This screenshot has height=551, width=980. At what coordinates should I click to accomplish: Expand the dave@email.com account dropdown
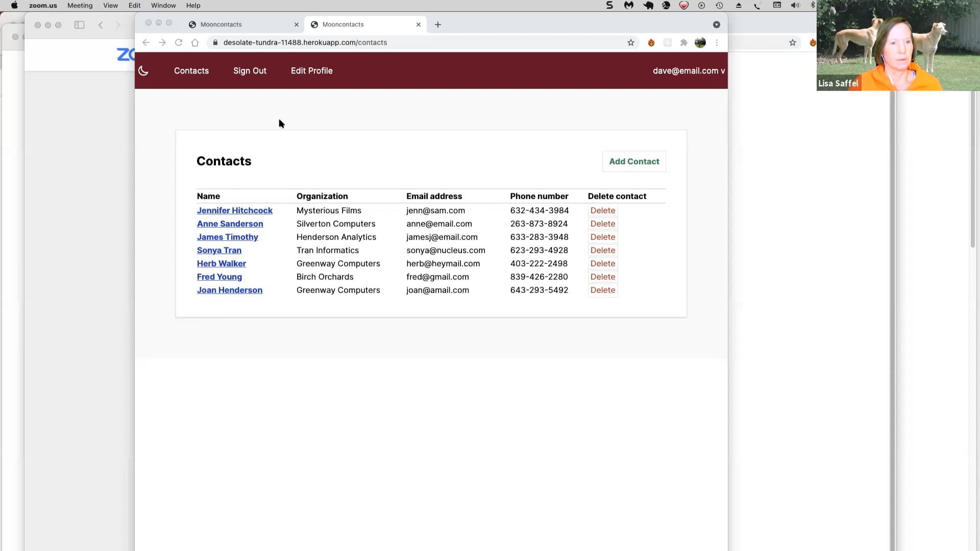point(688,71)
